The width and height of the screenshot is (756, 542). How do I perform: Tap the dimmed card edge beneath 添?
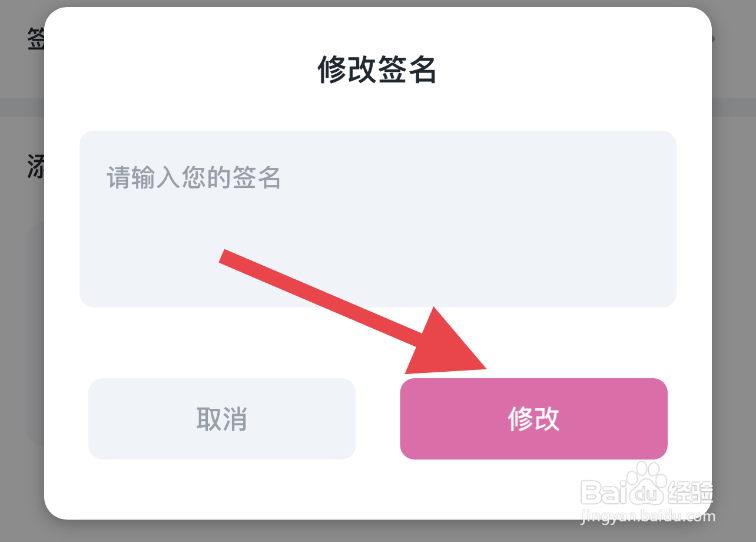(34, 336)
